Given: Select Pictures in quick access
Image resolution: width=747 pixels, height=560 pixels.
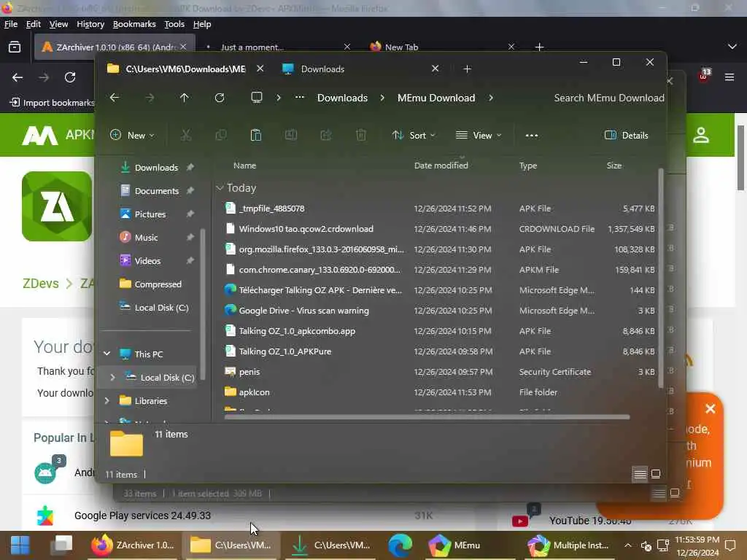Looking at the screenshot, I should (150, 214).
